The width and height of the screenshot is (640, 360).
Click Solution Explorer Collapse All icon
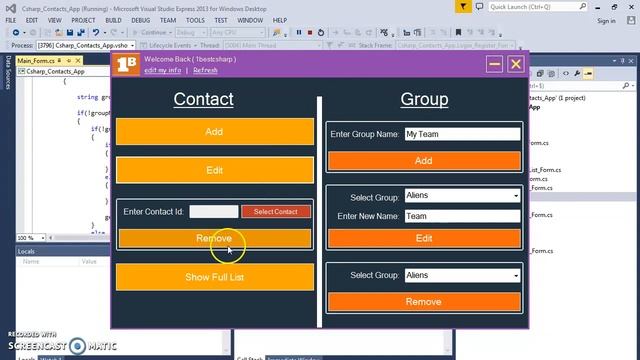[540, 73]
